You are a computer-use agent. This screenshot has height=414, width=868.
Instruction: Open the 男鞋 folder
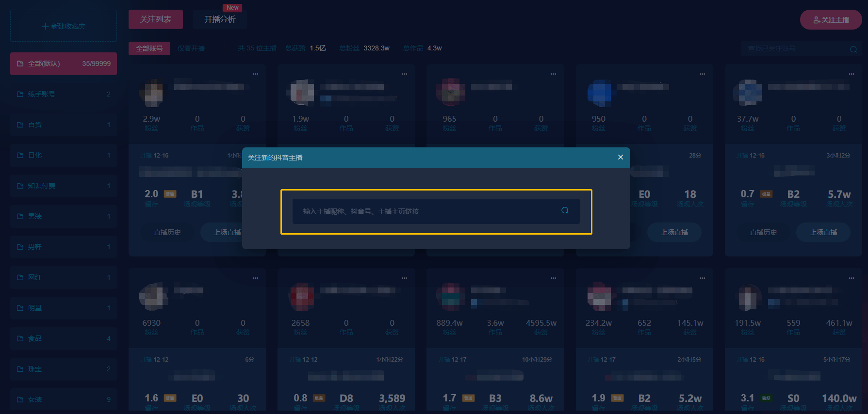(64, 247)
